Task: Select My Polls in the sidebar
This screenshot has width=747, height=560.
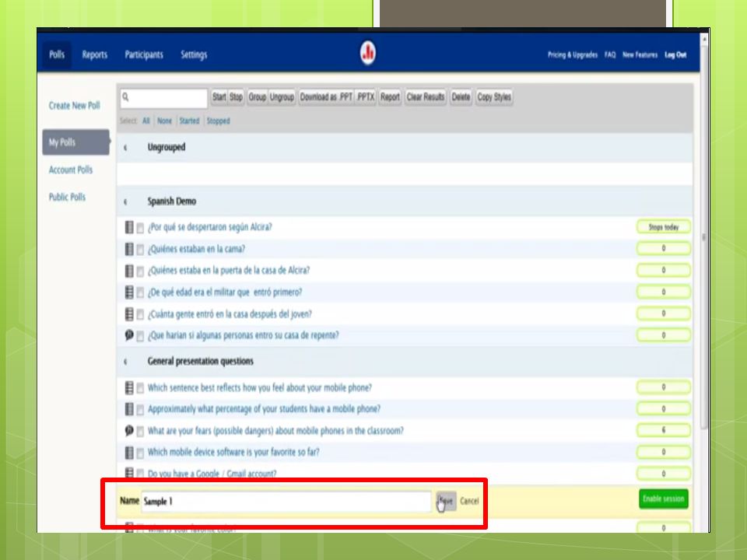Action: [x=75, y=142]
